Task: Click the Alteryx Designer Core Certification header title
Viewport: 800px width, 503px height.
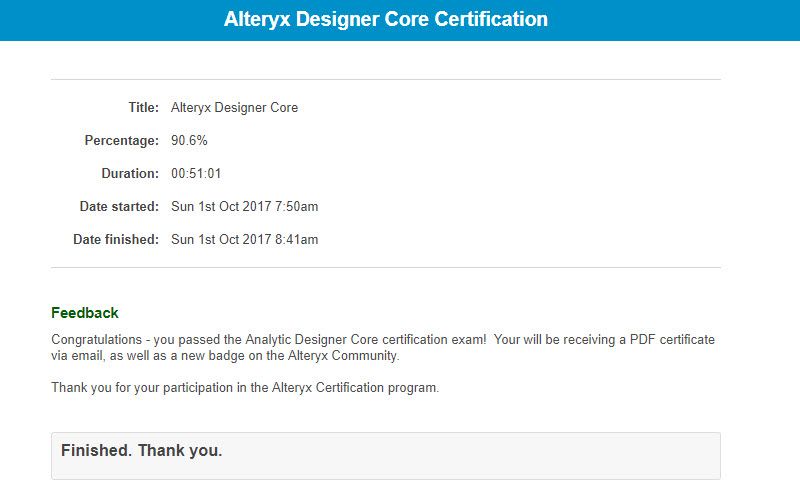Action: (386, 20)
